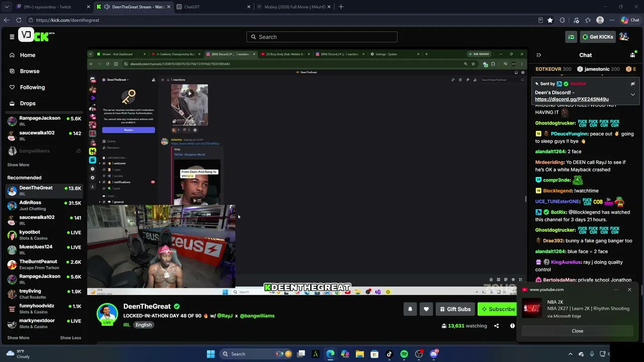
Task: Open Deen's Discord invite link
Action: (572, 99)
